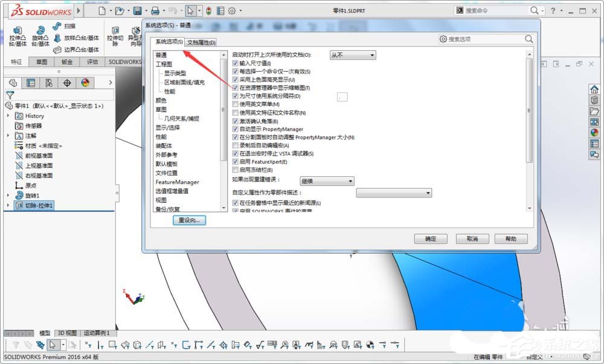
Task: Click the 搜索选项 gear icon in the dialog
Action: tap(443, 39)
